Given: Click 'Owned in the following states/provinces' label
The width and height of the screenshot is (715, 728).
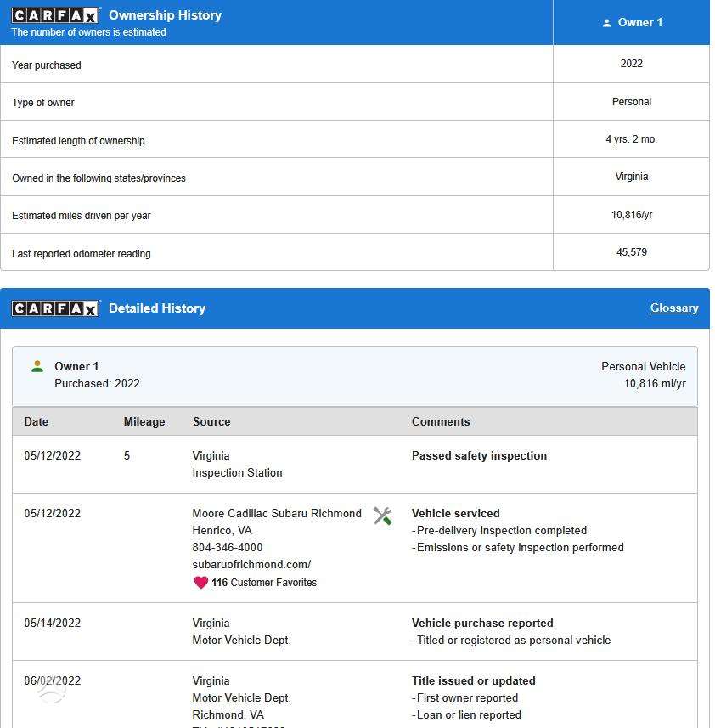Looking at the screenshot, I should [99, 178].
